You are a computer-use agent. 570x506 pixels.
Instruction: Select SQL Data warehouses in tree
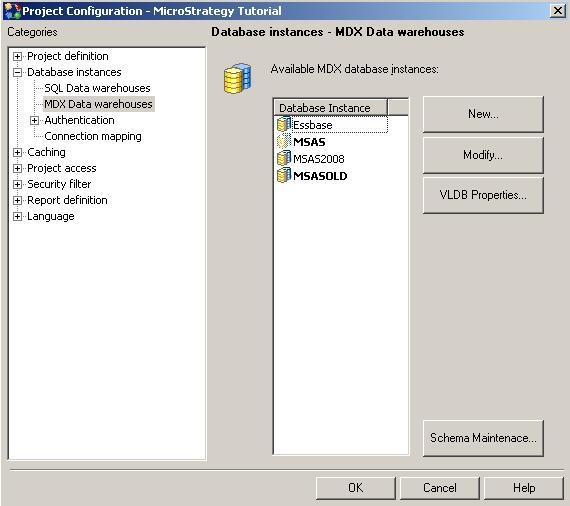tap(97, 88)
